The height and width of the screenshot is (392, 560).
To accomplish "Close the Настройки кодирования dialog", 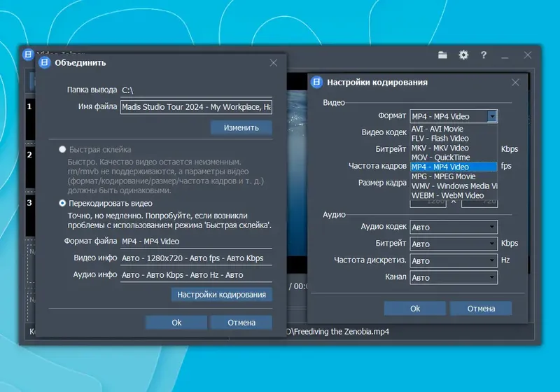I will click(515, 83).
